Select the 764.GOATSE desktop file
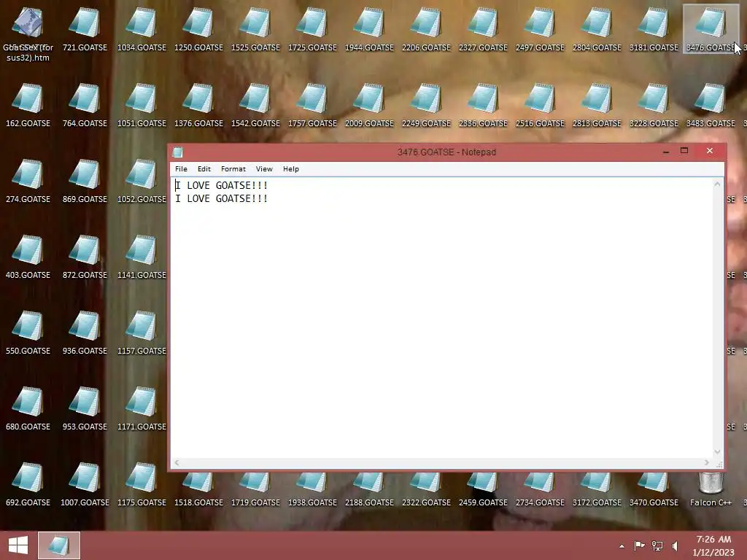This screenshot has width=747, height=560. (x=85, y=105)
